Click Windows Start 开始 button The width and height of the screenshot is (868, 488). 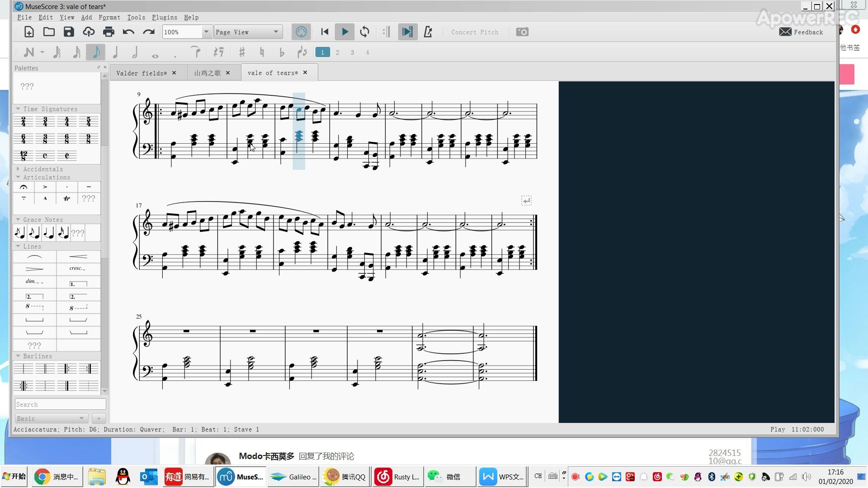(14, 476)
